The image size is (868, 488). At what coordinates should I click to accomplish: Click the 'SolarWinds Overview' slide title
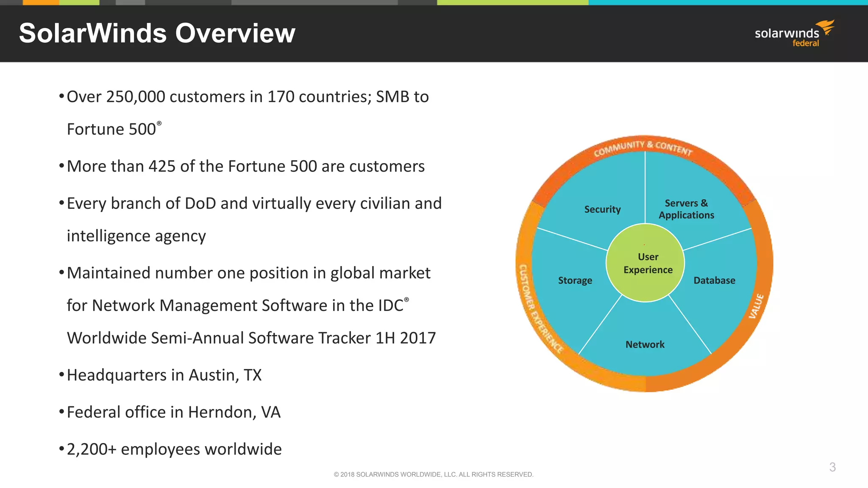157,33
